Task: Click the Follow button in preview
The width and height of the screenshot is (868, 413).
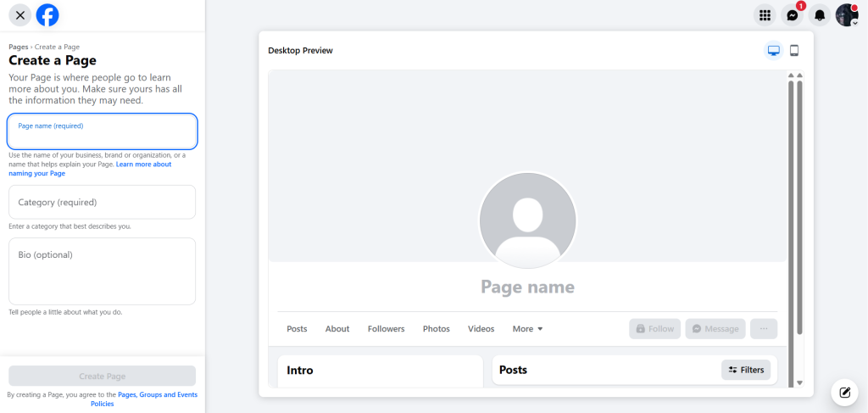Action: (655, 329)
